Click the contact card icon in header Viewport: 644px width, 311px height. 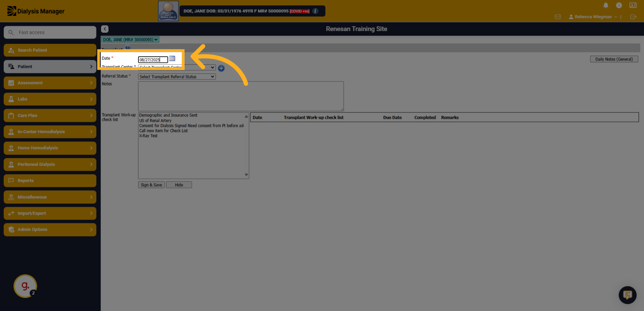pos(633,5)
